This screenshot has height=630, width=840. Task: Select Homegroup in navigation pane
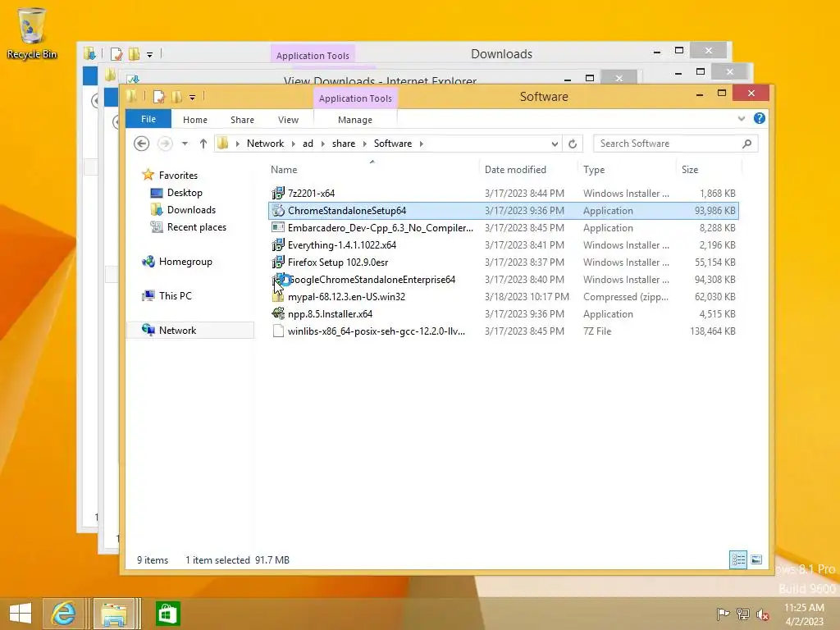pyautogui.click(x=185, y=262)
